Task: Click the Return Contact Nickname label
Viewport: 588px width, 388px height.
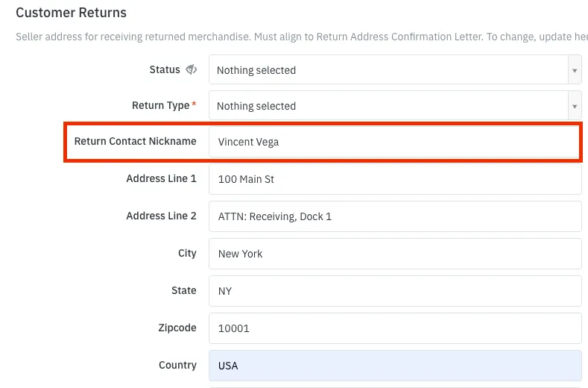Action: (135, 141)
